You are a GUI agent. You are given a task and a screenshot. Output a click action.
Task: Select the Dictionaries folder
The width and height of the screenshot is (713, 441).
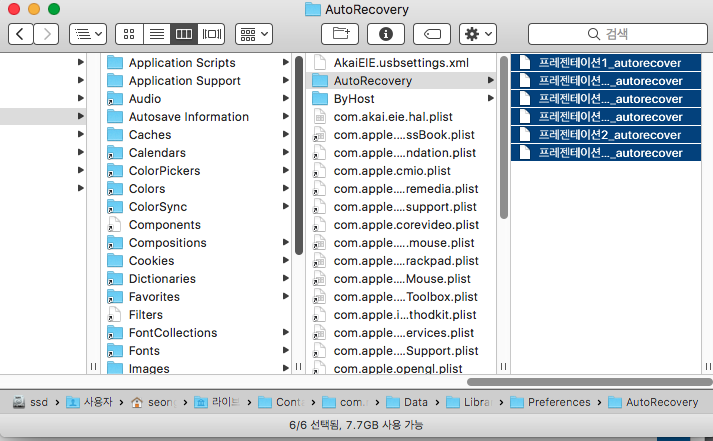point(198,279)
